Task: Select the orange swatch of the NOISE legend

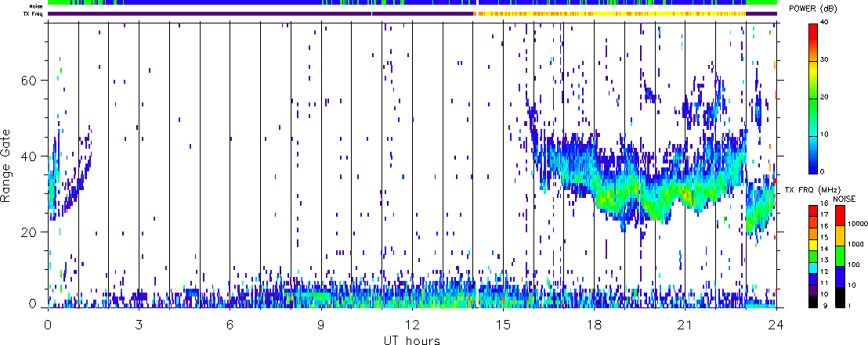Action: [x=840, y=235]
